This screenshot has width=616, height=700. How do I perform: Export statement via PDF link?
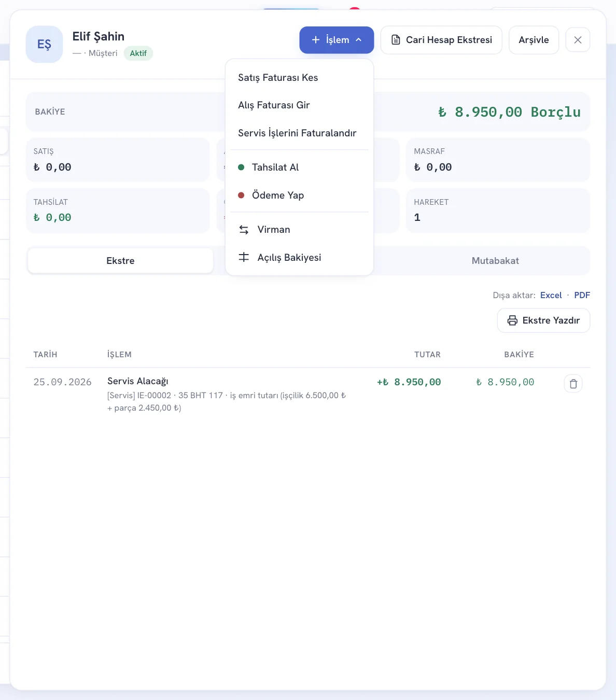(582, 295)
